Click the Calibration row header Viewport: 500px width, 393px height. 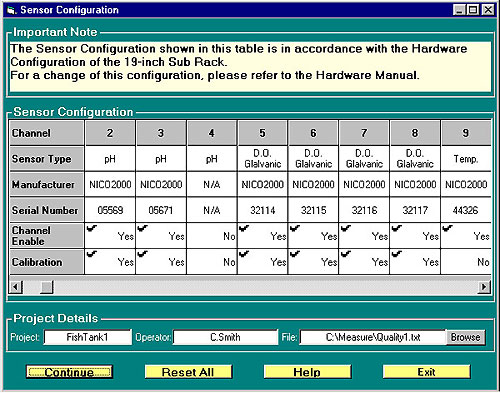click(47, 262)
